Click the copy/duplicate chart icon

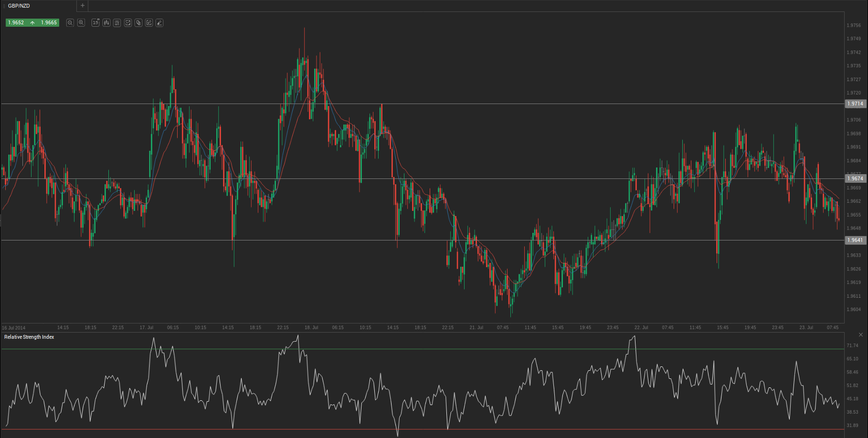138,23
